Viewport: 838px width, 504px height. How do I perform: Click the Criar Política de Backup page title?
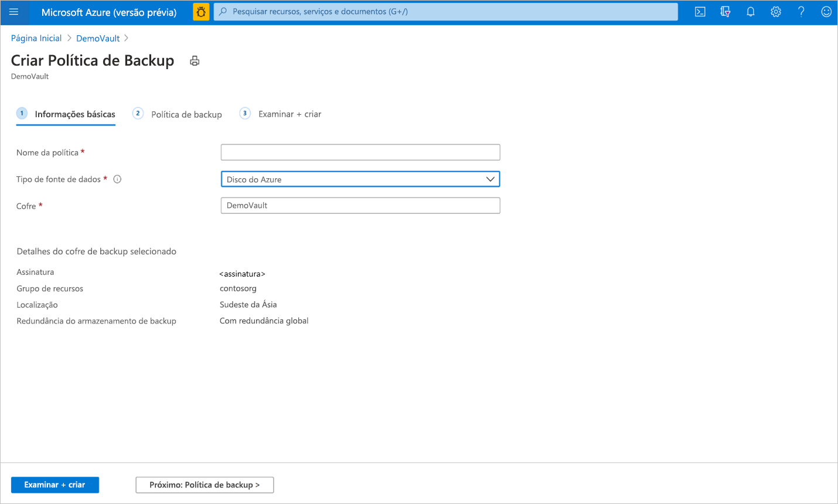(93, 61)
